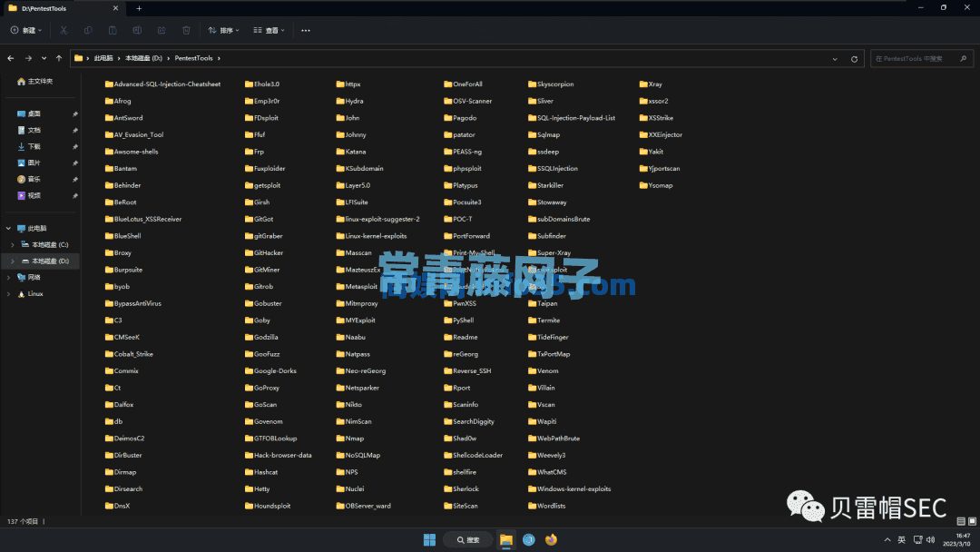The height and width of the screenshot is (552, 980).
Task: Open File Explorer from the taskbar
Action: pyautogui.click(x=506, y=539)
